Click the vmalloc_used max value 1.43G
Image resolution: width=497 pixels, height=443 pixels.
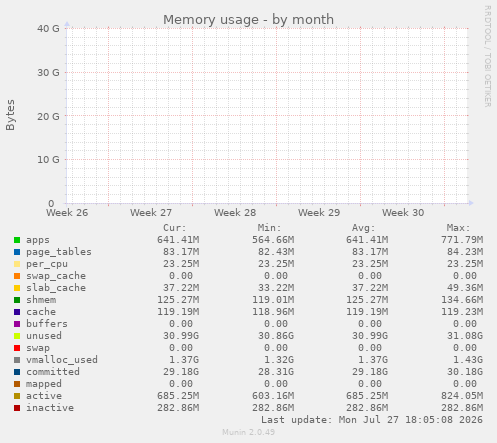468,360
